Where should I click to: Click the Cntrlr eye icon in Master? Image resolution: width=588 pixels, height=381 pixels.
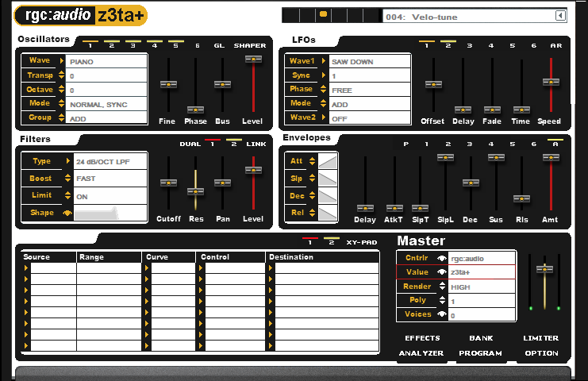[x=442, y=258]
